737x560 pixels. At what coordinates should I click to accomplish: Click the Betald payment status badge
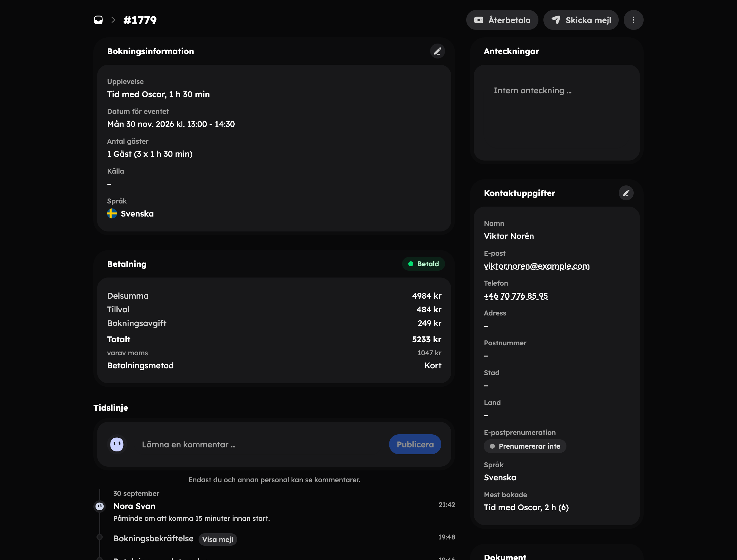[423, 264]
